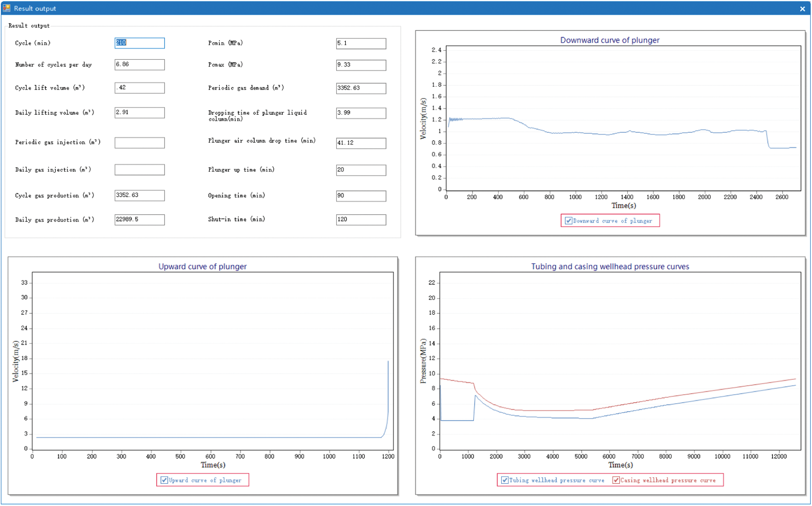The image size is (812, 506).
Task: Close the Result output window
Action: point(802,9)
